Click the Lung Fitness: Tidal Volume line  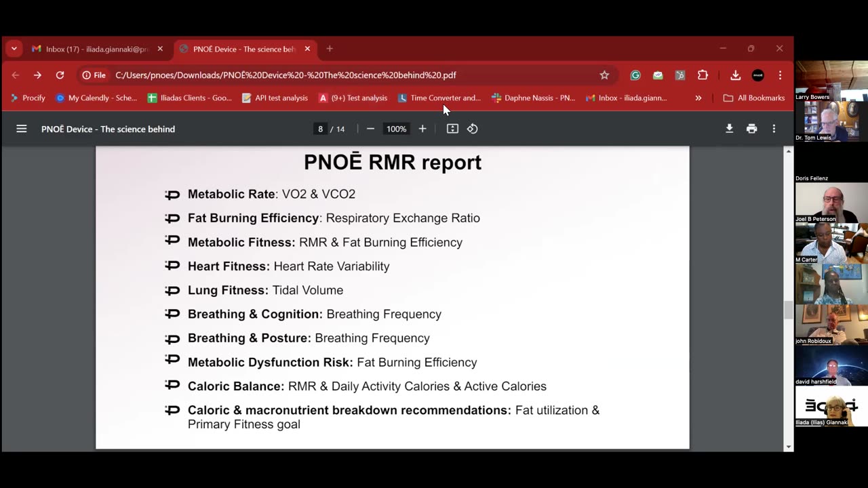[265, 290]
